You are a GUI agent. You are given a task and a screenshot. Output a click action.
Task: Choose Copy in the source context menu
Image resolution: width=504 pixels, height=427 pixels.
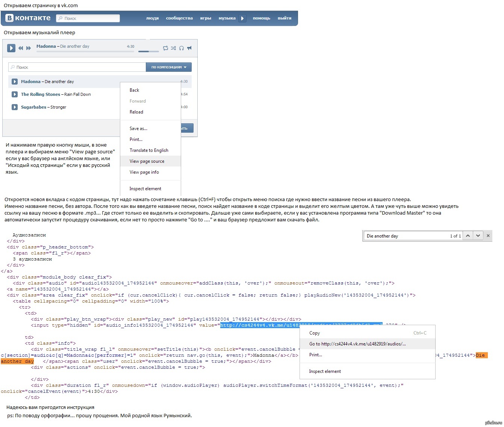tap(367, 333)
